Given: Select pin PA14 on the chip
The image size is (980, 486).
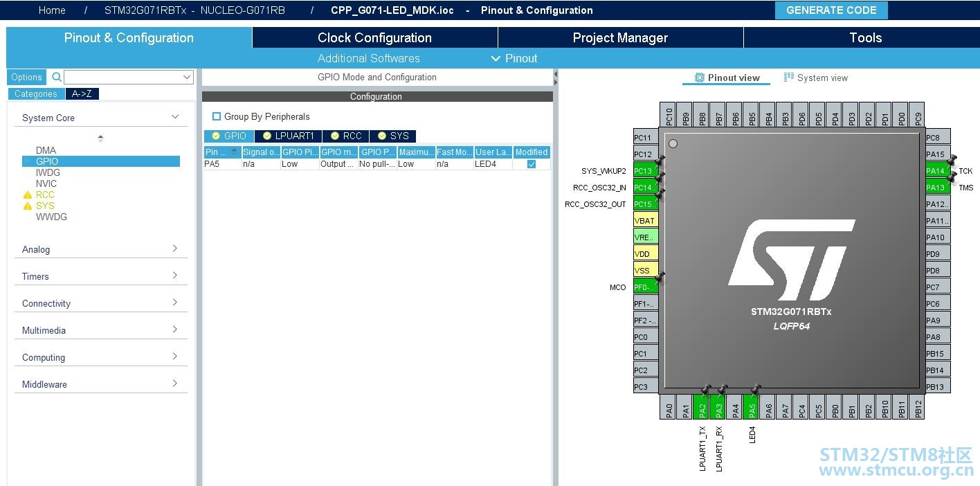Looking at the screenshot, I should point(938,170).
